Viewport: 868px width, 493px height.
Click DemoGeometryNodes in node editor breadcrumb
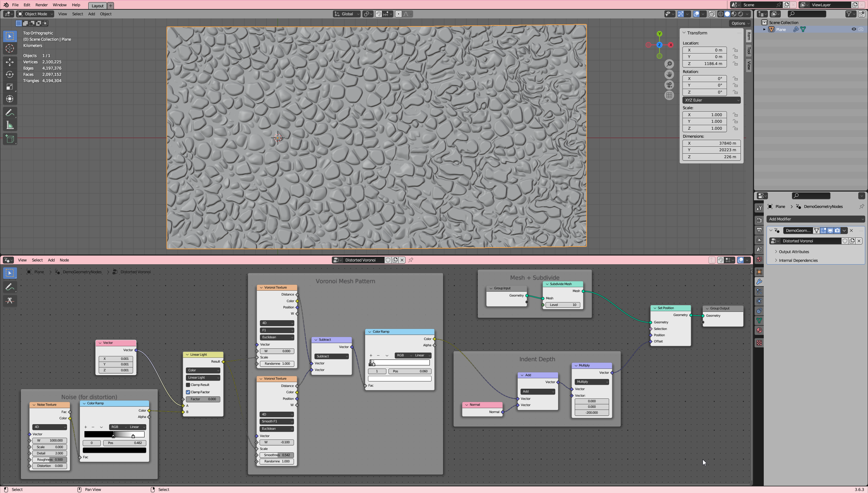pyautogui.click(x=82, y=272)
